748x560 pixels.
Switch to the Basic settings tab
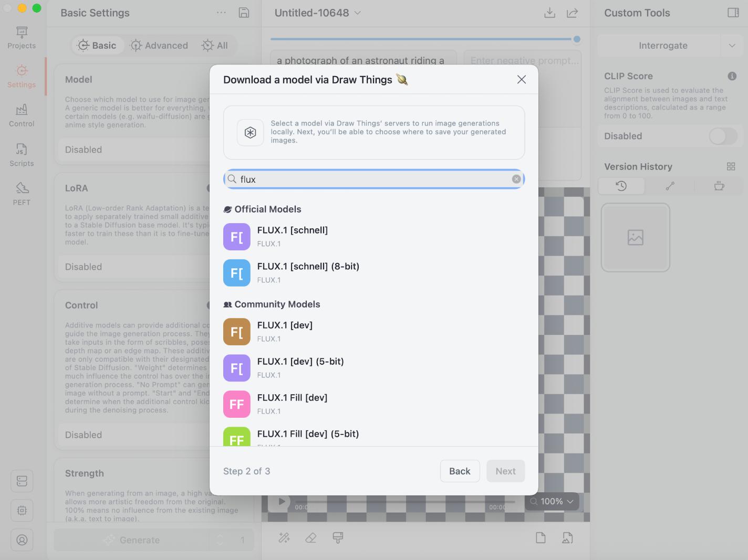click(98, 46)
